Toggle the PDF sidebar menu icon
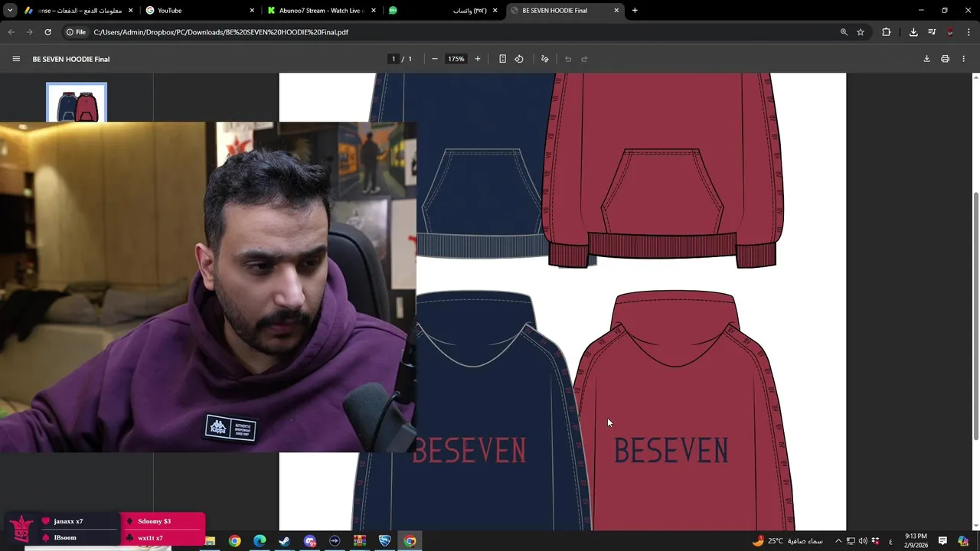Screen dimensions: 980x551 [x=16, y=59]
